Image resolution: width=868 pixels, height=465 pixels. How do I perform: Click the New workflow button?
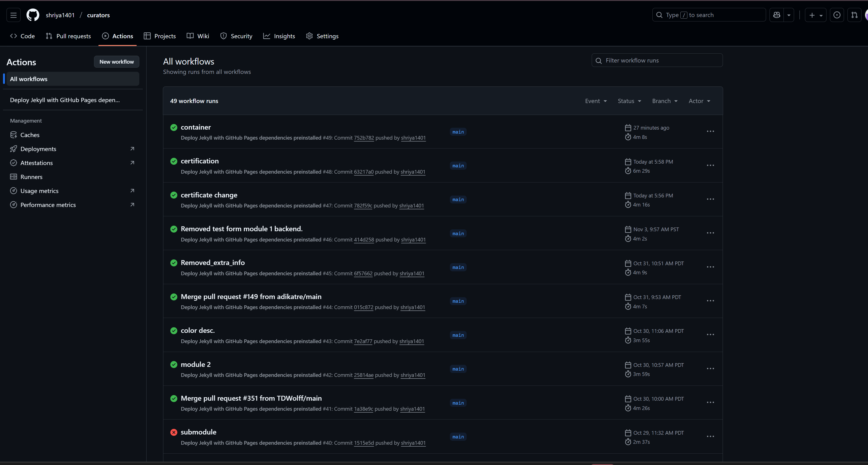[x=117, y=62]
